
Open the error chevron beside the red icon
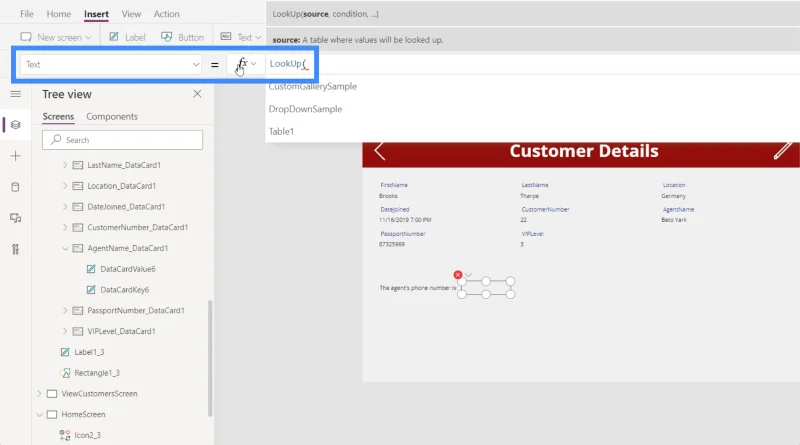point(468,275)
